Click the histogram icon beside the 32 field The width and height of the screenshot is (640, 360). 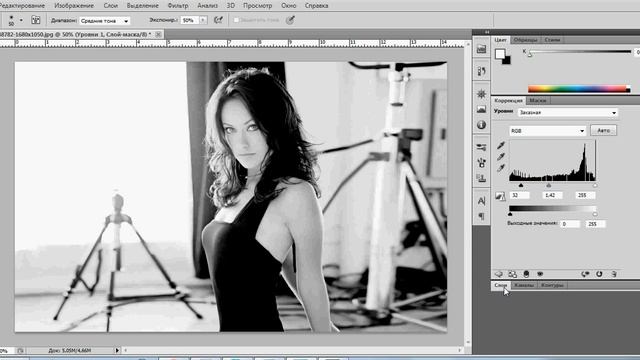[500, 196]
